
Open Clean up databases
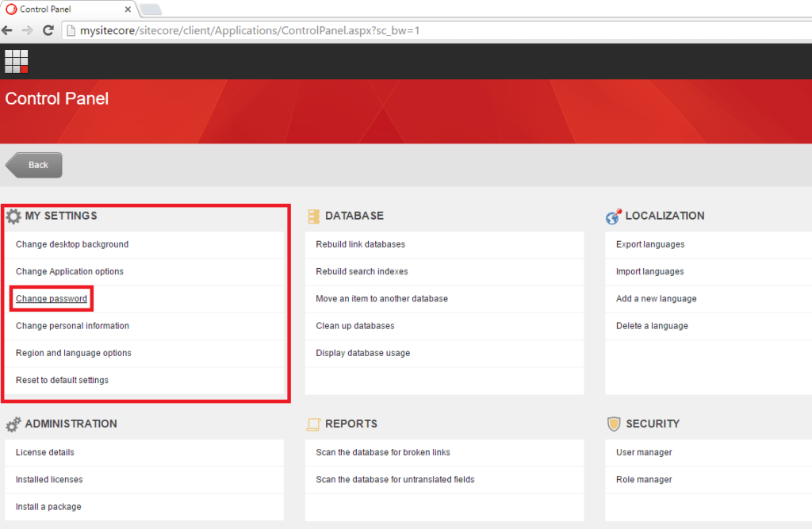pos(355,326)
